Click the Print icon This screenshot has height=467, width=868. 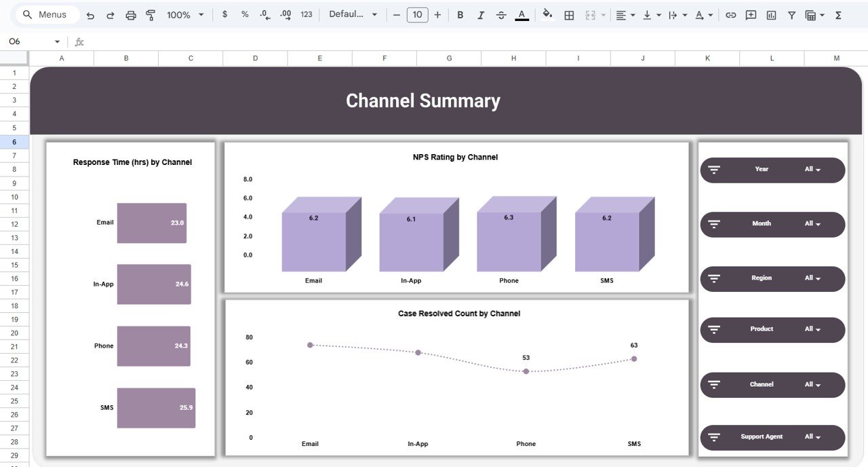[x=130, y=14]
